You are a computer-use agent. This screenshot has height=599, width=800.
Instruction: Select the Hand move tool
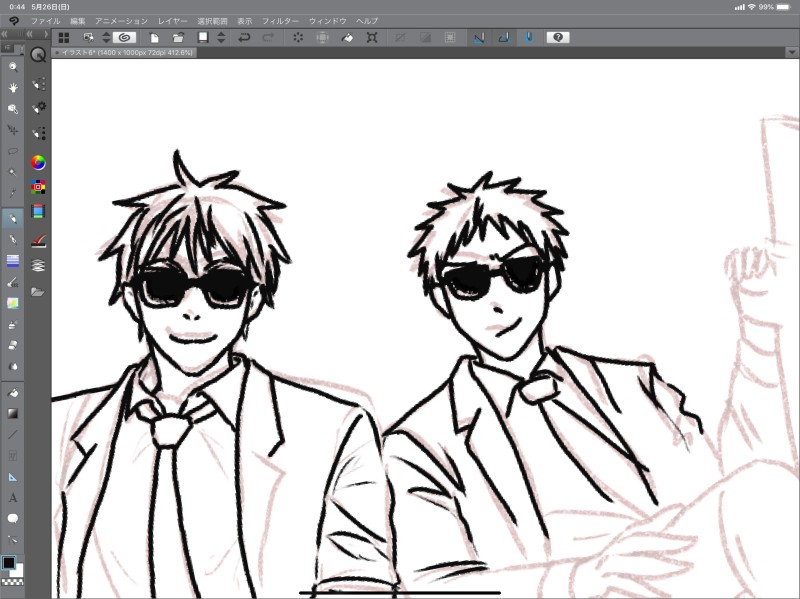pos(13,88)
